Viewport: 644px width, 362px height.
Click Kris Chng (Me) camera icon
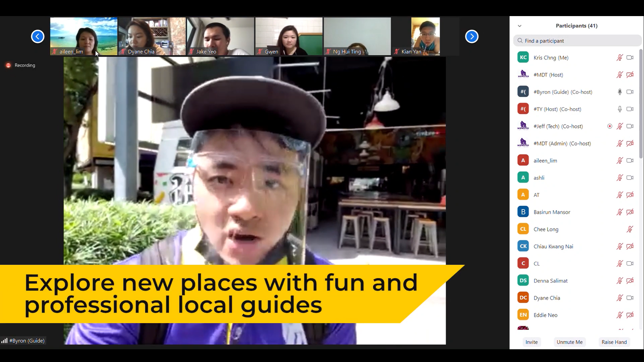click(630, 58)
